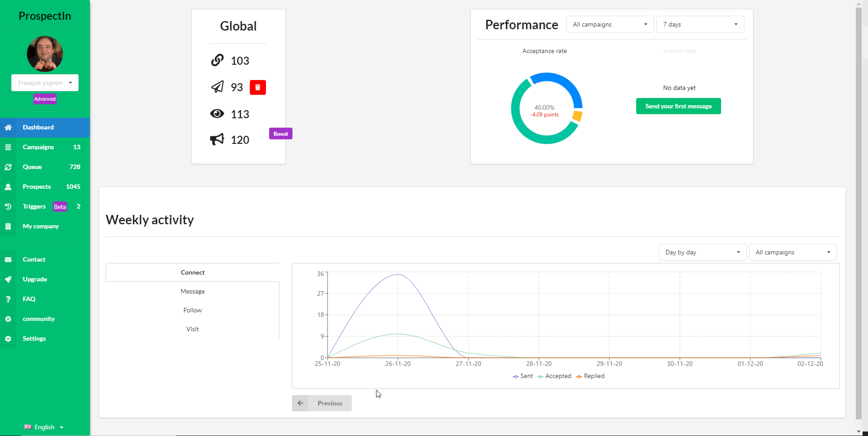This screenshot has width=868, height=436.
Task: Click the eye icon next to 113
Action: click(x=217, y=114)
